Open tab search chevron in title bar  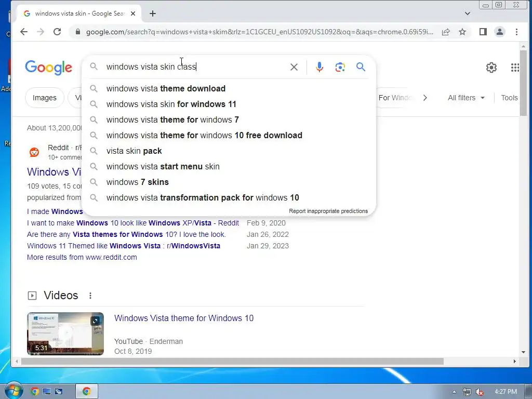468,14
